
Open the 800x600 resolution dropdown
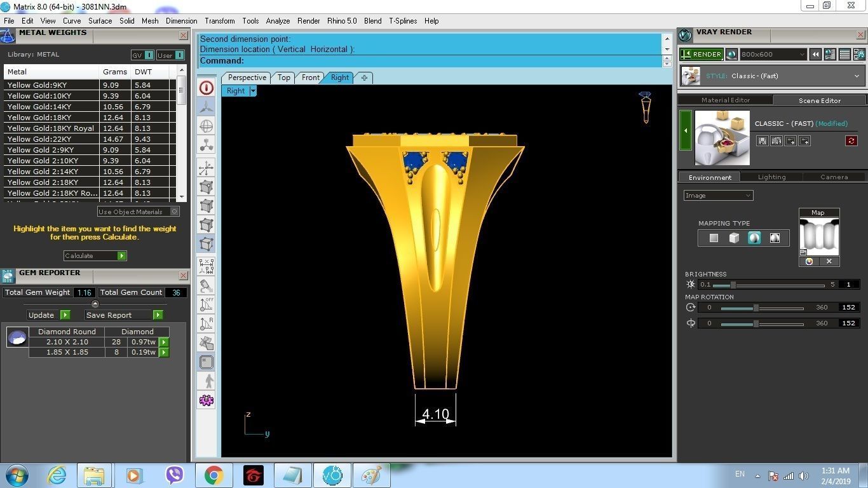tap(773, 55)
